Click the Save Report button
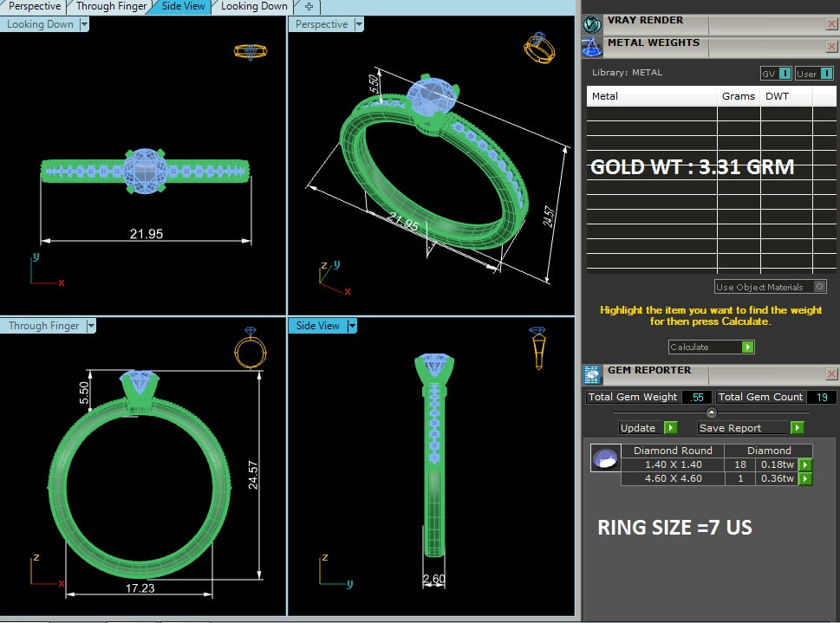This screenshot has width=840, height=623. click(x=749, y=428)
